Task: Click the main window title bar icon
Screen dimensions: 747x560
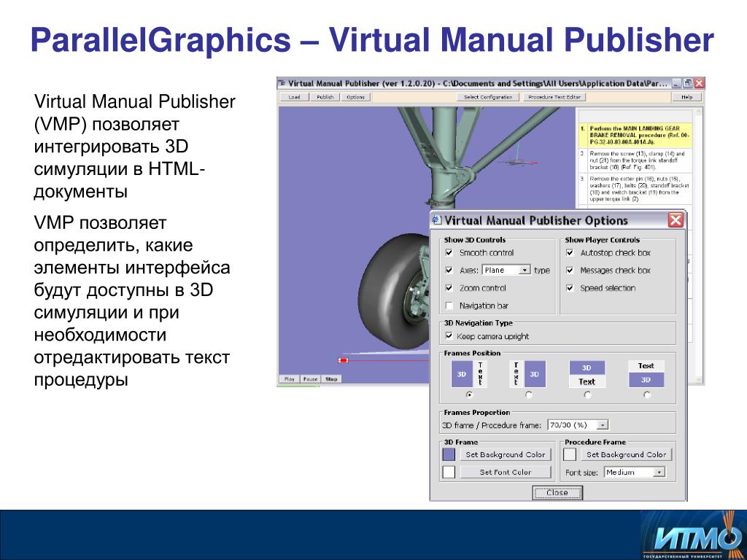Action: (x=282, y=83)
